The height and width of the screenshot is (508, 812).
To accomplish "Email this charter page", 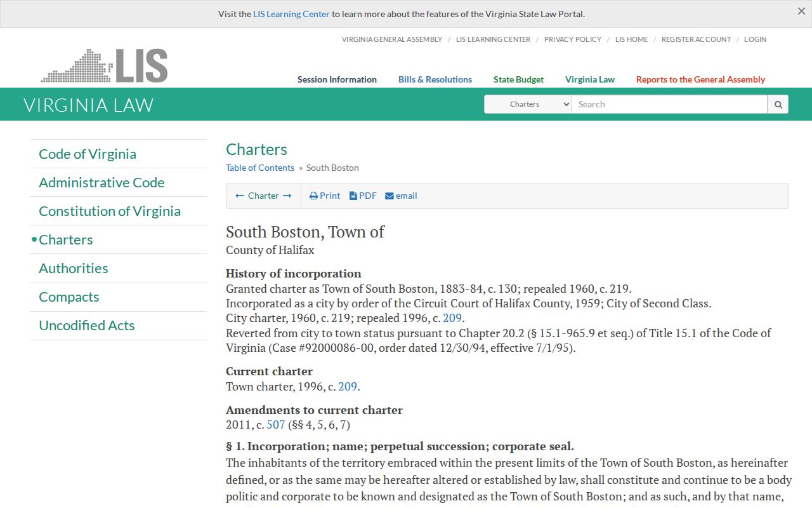I will point(401,196).
